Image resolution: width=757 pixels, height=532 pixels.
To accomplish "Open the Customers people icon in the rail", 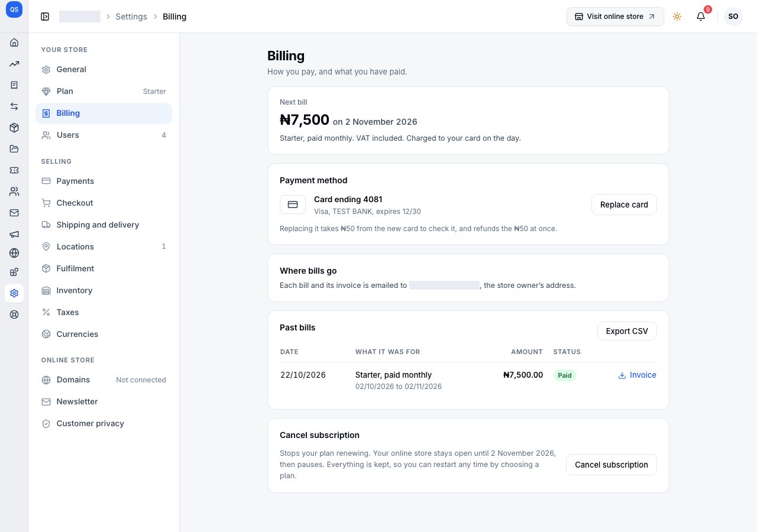I will pos(14,192).
